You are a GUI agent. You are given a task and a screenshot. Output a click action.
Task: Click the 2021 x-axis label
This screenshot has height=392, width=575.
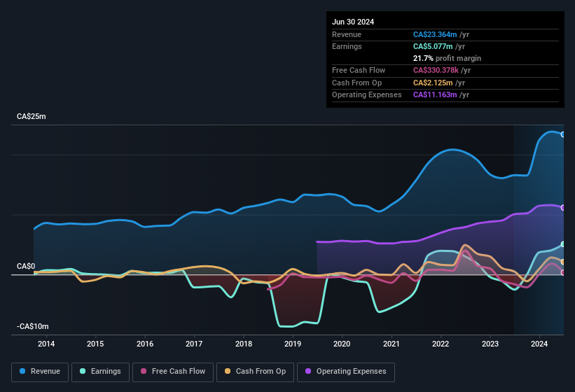[392, 344]
